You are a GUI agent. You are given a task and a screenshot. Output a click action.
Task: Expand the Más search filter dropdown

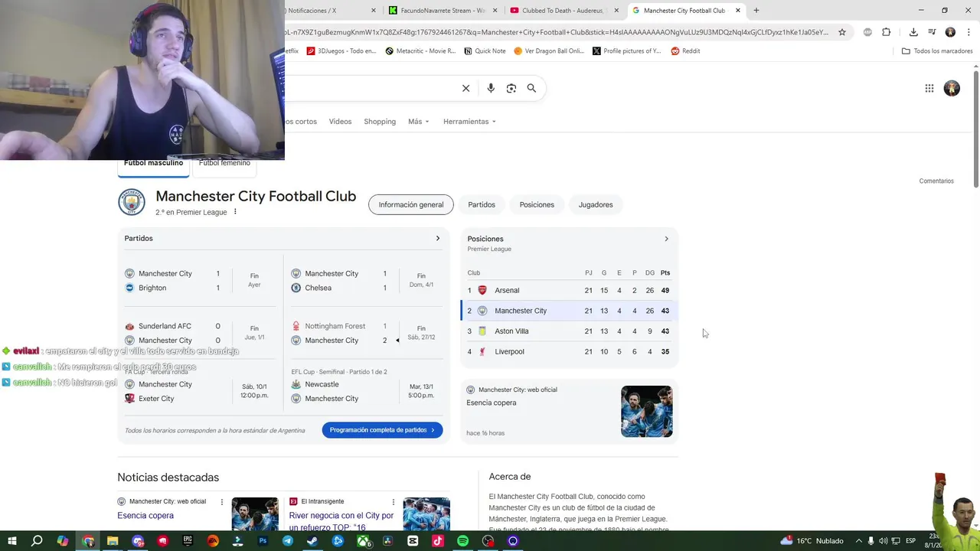(x=419, y=122)
